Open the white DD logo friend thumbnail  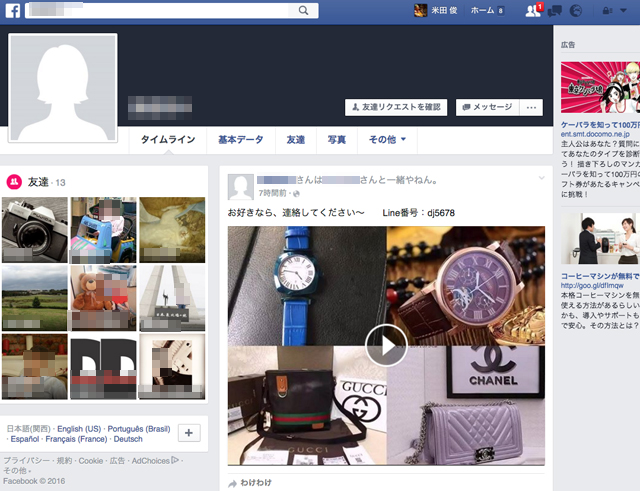click(103, 366)
